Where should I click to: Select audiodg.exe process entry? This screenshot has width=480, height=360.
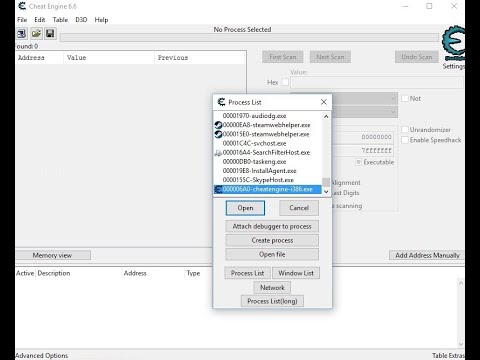(x=267, y=116)
